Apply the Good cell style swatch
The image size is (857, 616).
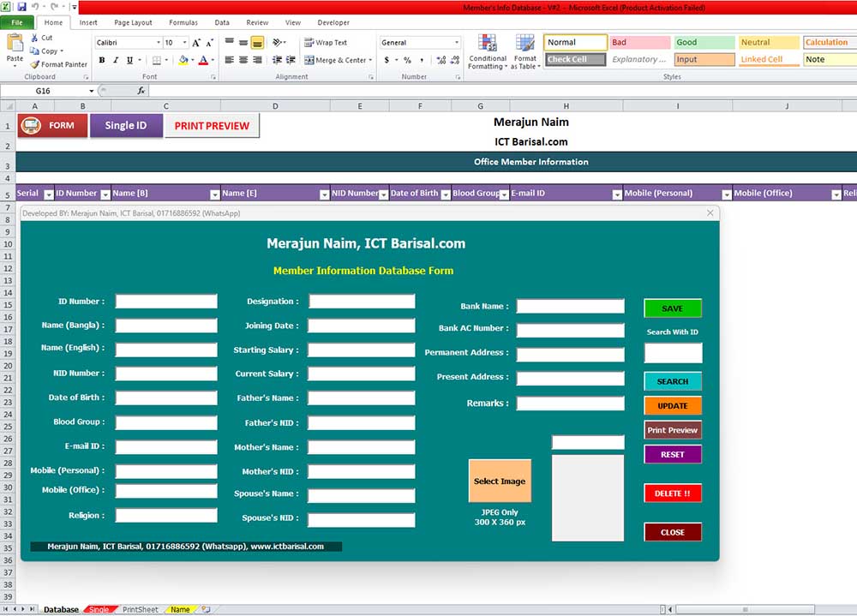[x=704, y=42]
